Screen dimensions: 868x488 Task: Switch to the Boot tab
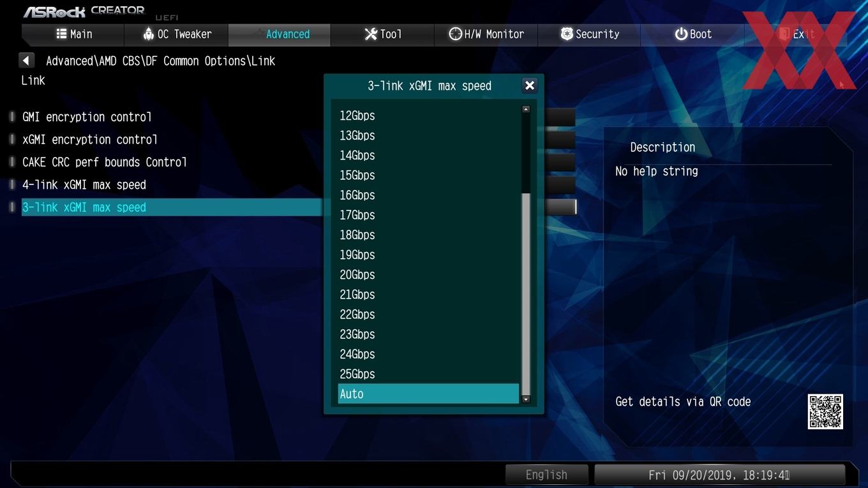coord(693,34)
